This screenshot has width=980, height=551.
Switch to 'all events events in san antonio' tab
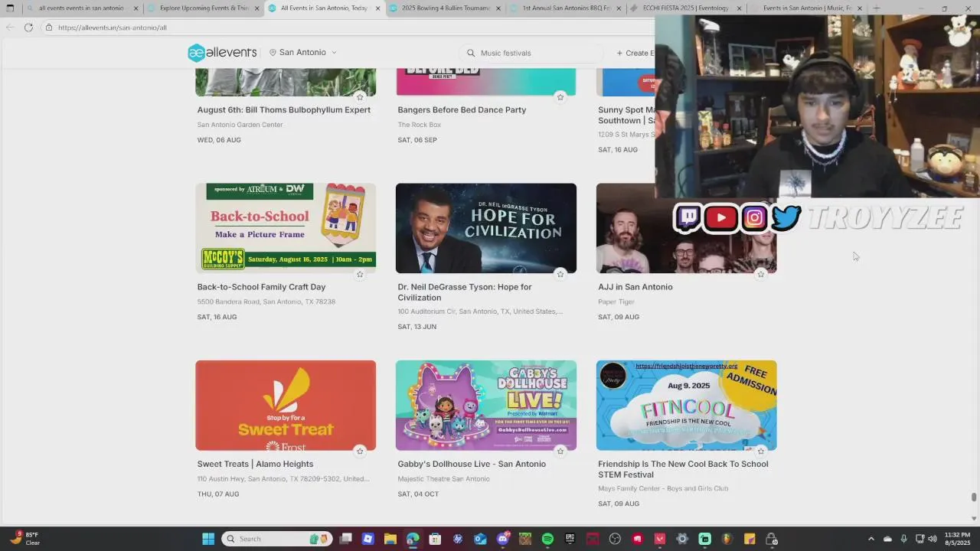pyautogui.click(x=82, y=8)
